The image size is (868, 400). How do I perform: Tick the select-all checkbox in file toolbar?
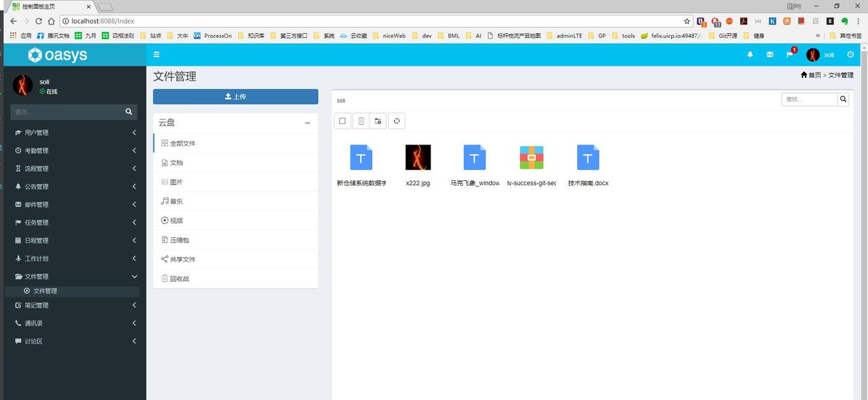(x=342, y=121)
